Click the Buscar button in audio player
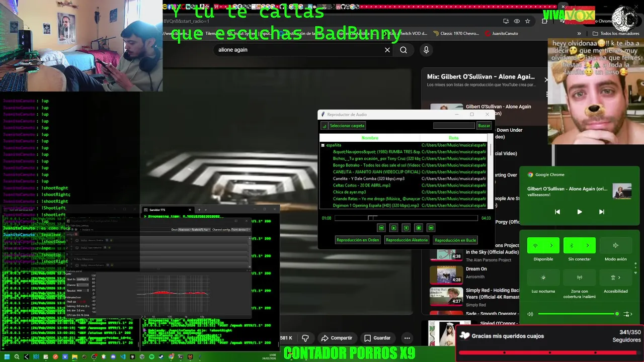Viewport: 644px width, 362px height. tap(484, 126)
